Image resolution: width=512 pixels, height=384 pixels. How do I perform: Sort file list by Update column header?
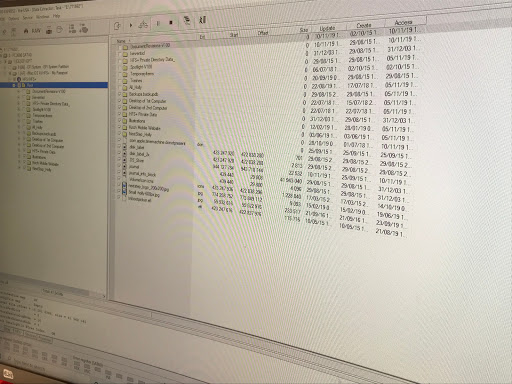[x=327, y=28]
